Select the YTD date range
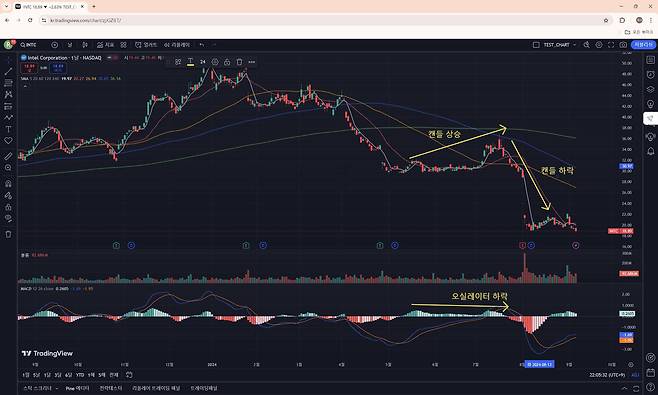The width and height of the screenshot is (658, 395). tap(80, 375)
